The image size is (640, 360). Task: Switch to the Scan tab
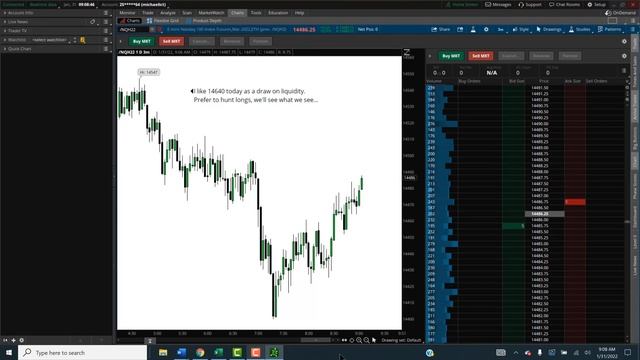click(x=187, y=13)
